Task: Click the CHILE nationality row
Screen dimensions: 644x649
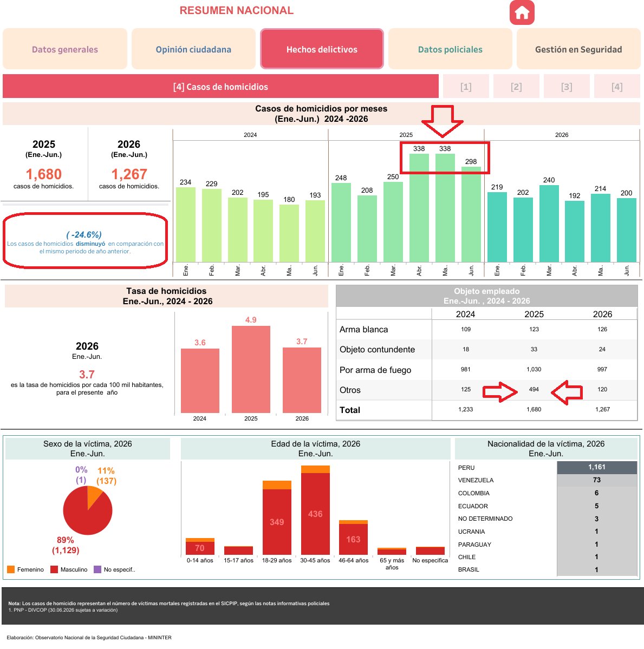Action: click(x=547, y=556)
